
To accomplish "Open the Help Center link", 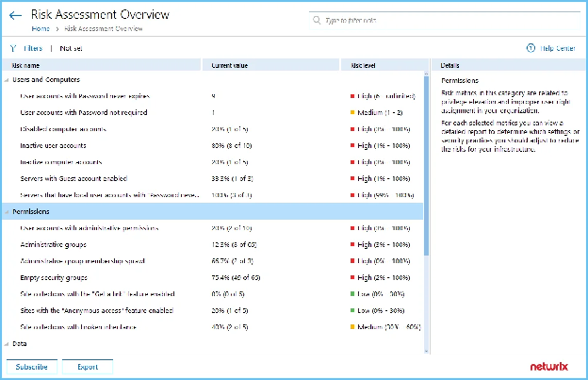I will pyautogui.click(x=558, y=48).
